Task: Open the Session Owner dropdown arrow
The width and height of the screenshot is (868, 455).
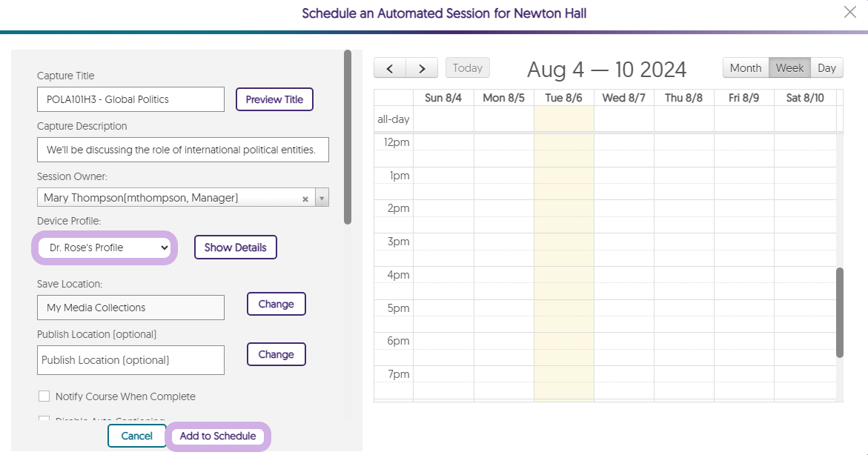Action: pyautogui.click(x=322, y=198)
